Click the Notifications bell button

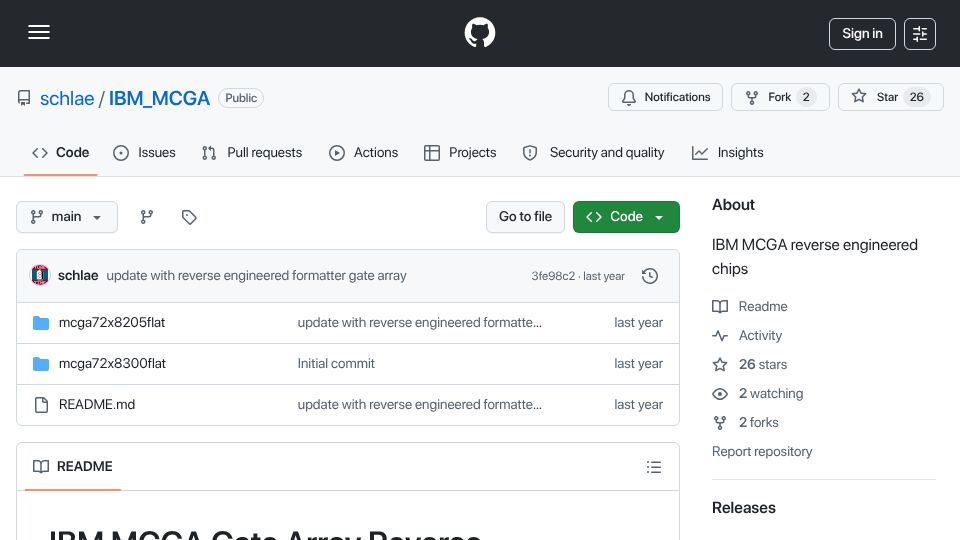(665, 97)
